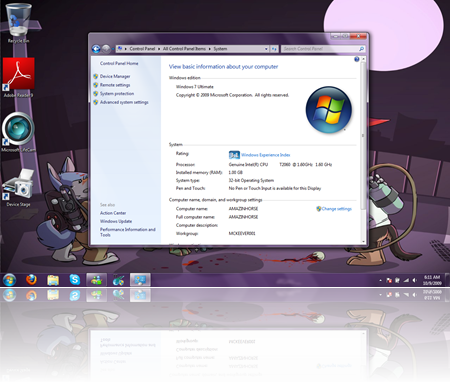Select the installed memory 1.00 GB value
Image resolution: width=450 pixels, height=382 pixels.
point(236,172)
